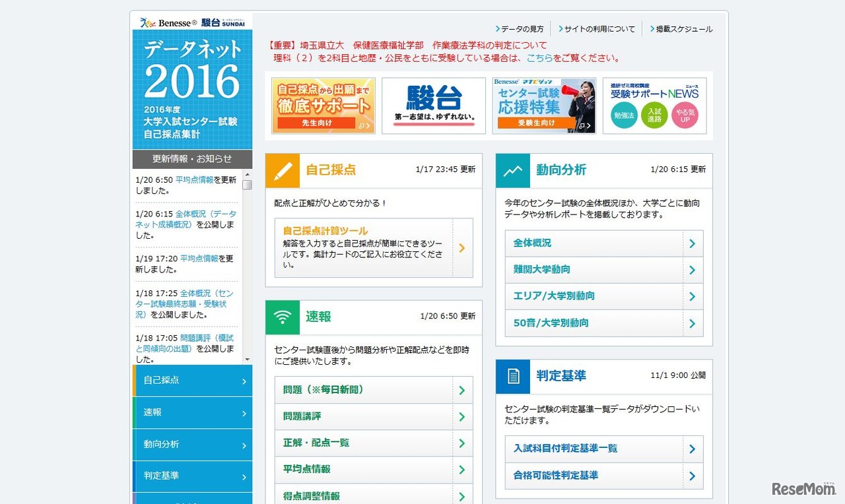Click the arrow on the 全体概況 row
845x504 pixels.
pos(693,243)
